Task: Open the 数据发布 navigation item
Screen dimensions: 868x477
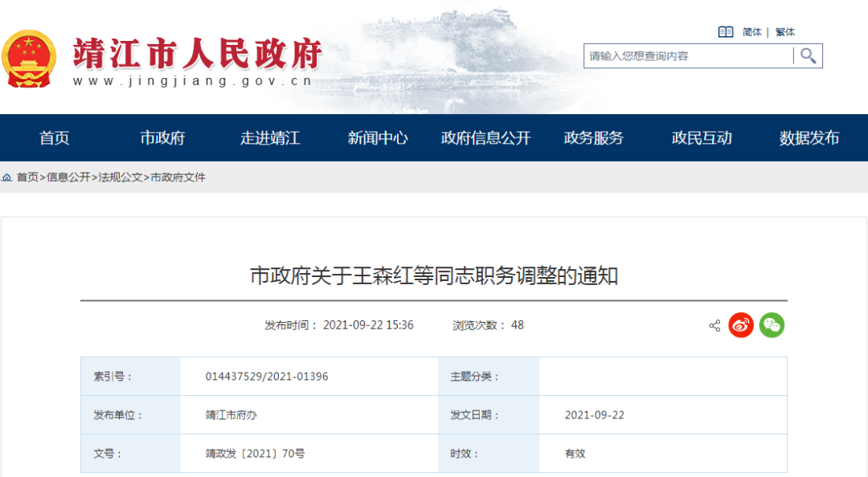Action: [809, 138]
